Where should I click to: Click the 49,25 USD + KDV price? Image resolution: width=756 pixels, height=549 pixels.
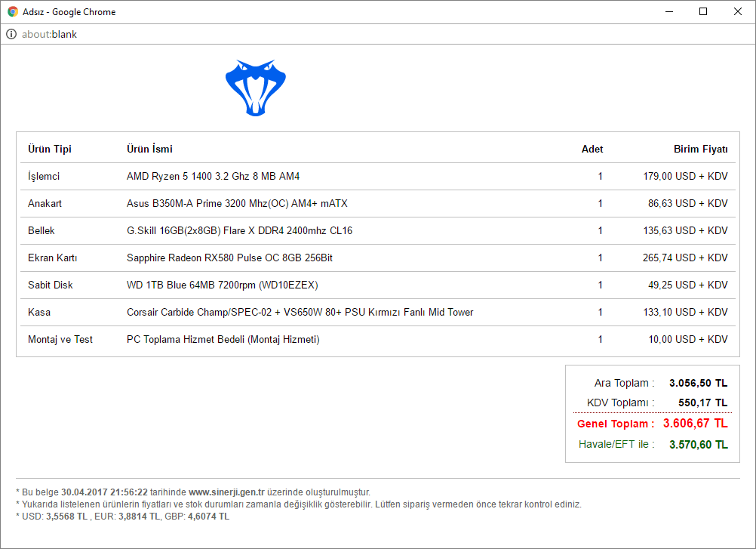(687, 285)
